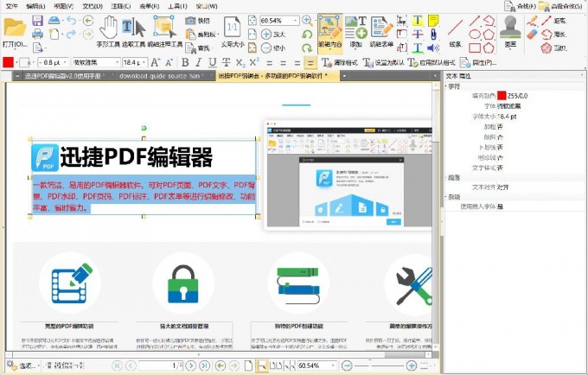Toggle Italic formatting

pos(198,62)
